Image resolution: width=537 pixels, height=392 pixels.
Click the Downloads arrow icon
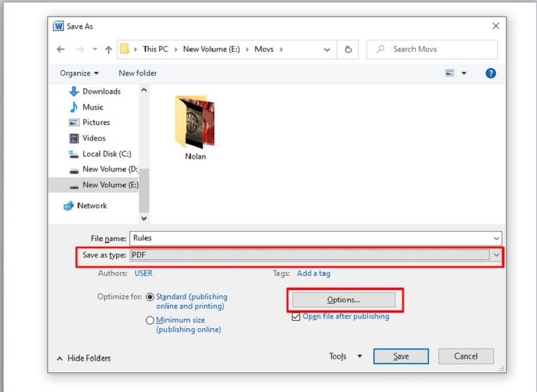tap(74, 92)
